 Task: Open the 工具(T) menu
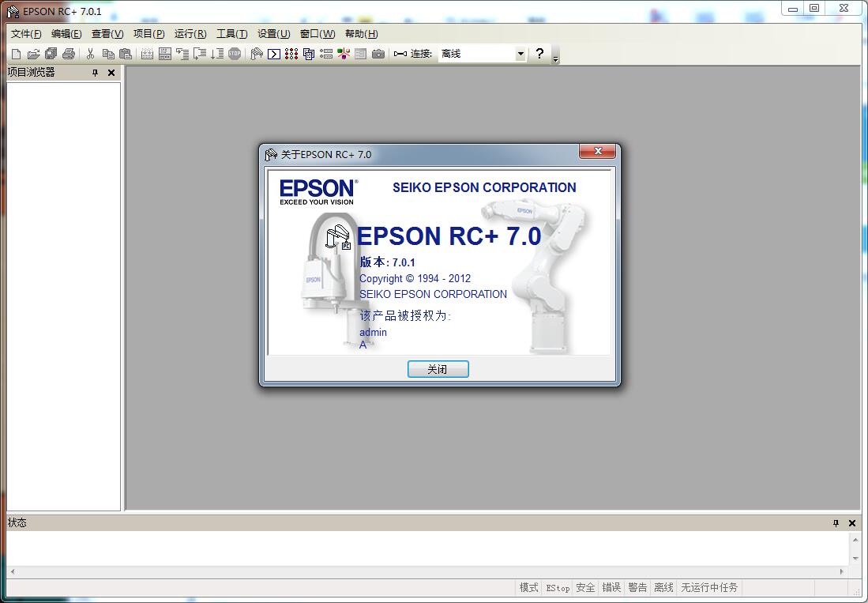pyautogui.click(x=232, y=34)
